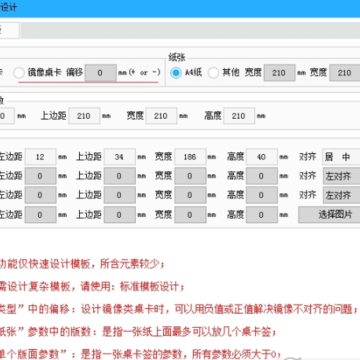The image size is (360, 360).
Task: Click the paper 宽度 field after 其他
Action: [x=279, y=73]
